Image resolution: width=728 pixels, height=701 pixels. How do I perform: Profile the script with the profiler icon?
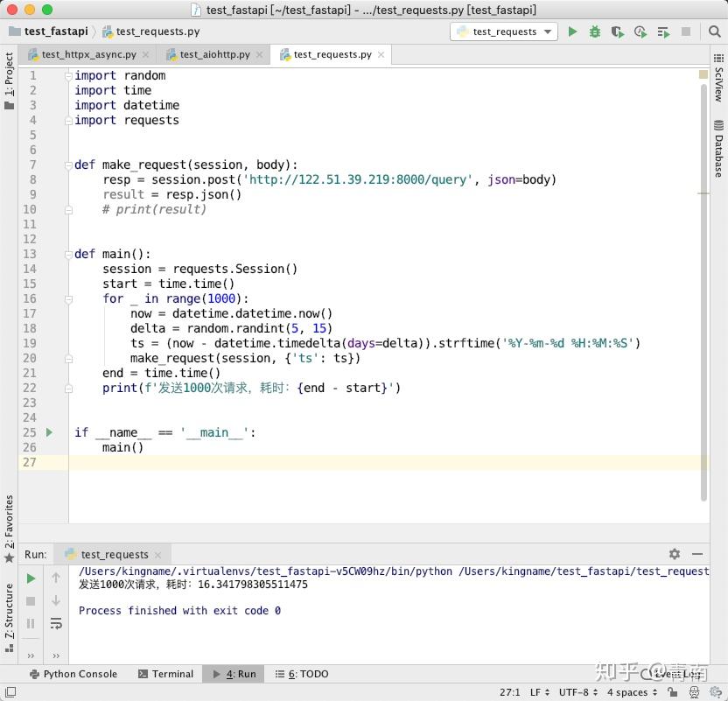coord(640,31)
